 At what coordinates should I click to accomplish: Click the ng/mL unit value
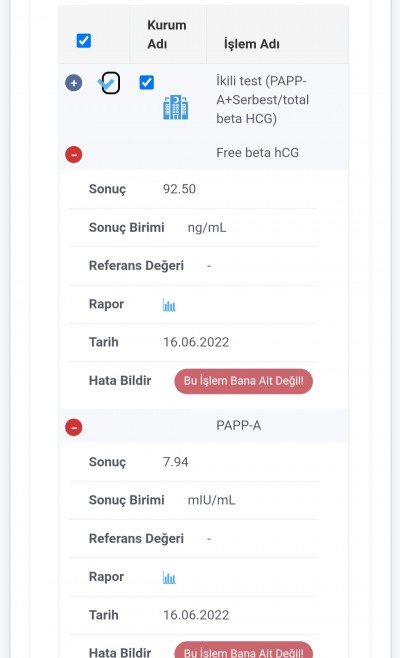coord(207,227)
